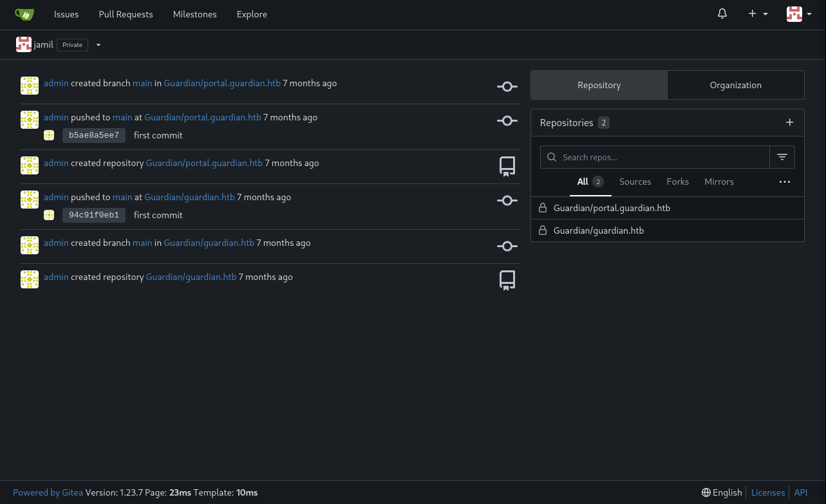Screen dimensions: 826x504
Task: Open the notifications bell
Action: tap(722, 14)
